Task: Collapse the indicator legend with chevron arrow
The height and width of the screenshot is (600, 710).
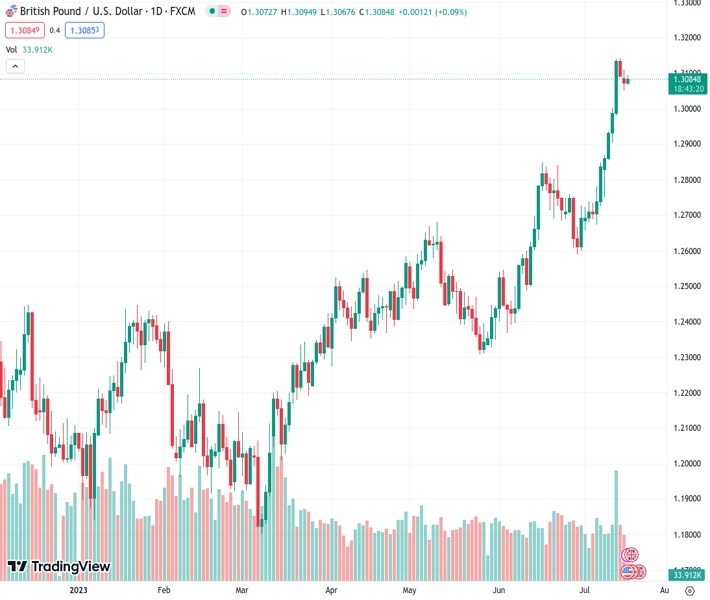Action: click(x=15, y=66)
